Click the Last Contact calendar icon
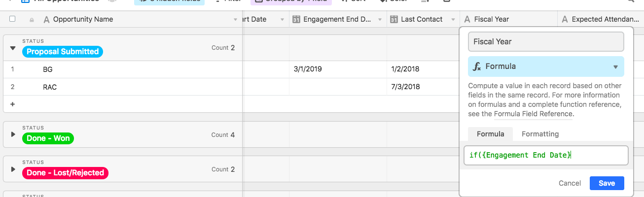Viewport: 644px width, 197px height. (394, 20)
